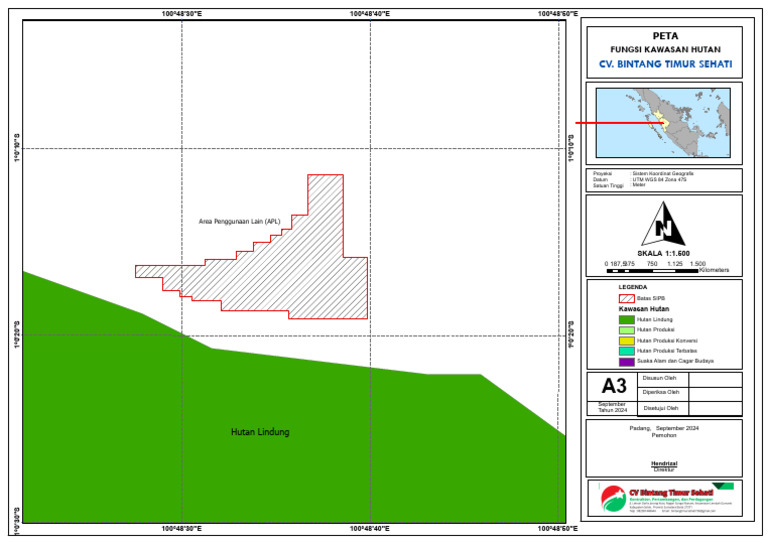Click the 'Pemohon' label
This screenshot has height=542, width=768.
(x=664, y=435)
